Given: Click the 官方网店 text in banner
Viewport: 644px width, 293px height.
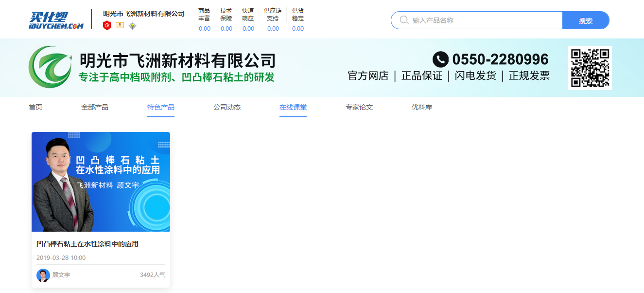Looking at the screenshot, I should coord(368,76).
